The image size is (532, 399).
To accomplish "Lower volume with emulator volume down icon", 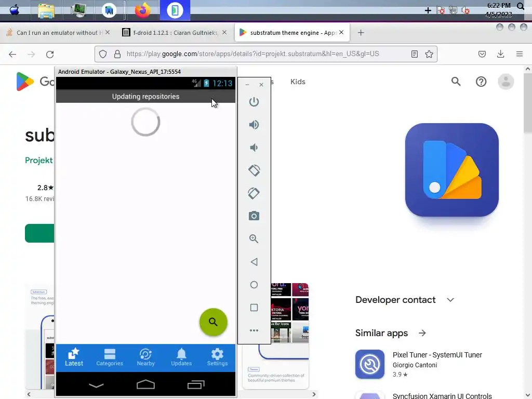I will [x=254, y=148].
